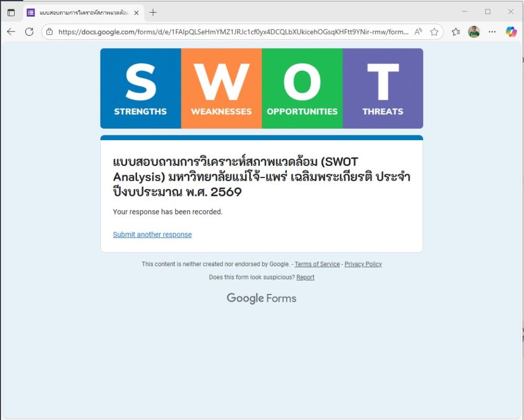This screenshot has width=524, height=420.
Task: Open the Terms of Service link
Action: point(317,264)
